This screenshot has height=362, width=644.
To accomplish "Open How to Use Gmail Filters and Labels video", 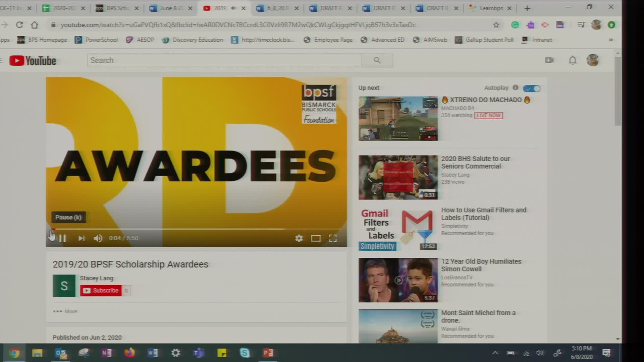I will 484,214.
